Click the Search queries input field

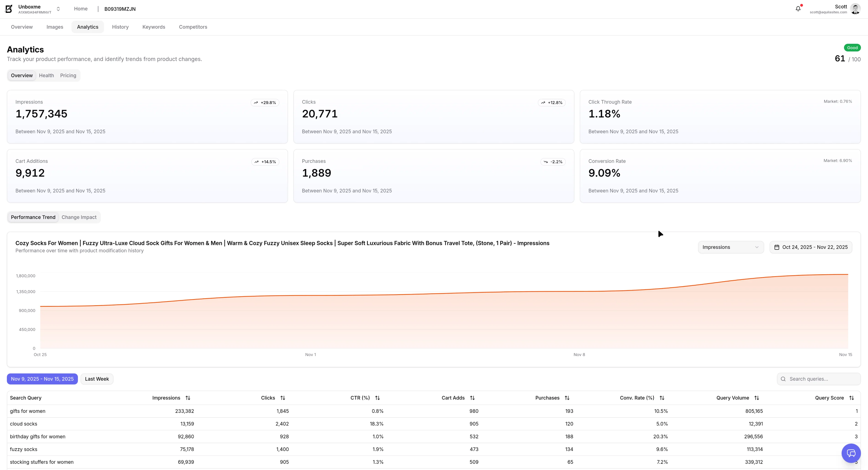point(822,379)
